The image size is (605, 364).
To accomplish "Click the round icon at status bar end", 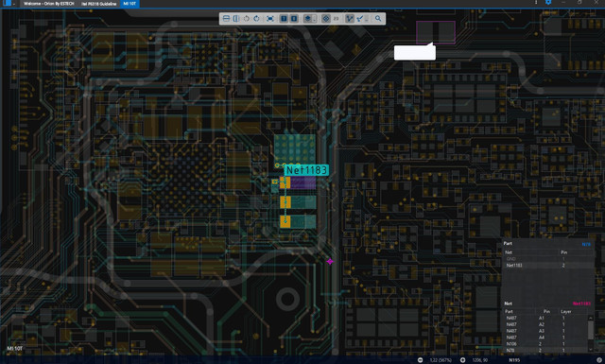I will pos(599,360).
